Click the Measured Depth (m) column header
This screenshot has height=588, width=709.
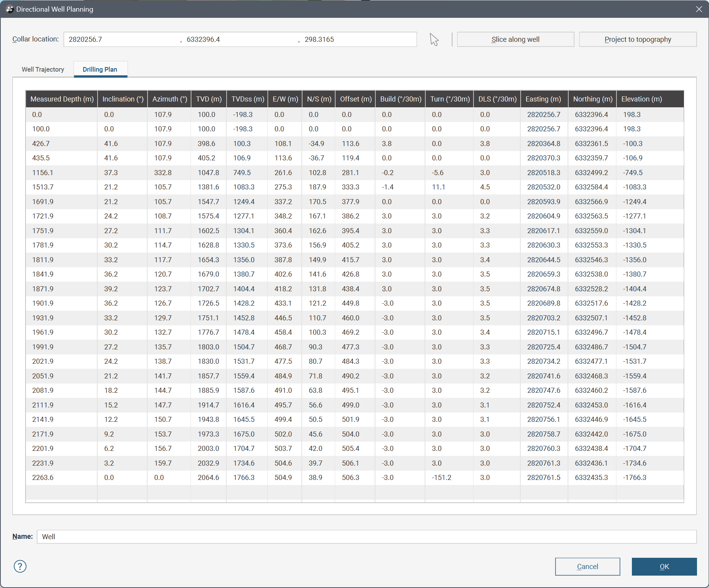pos(62,99)
